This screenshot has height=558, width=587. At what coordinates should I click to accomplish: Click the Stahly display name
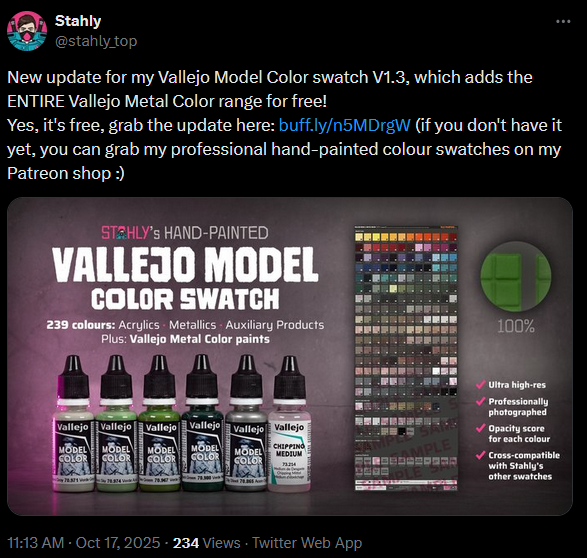(x=78, y=21)
